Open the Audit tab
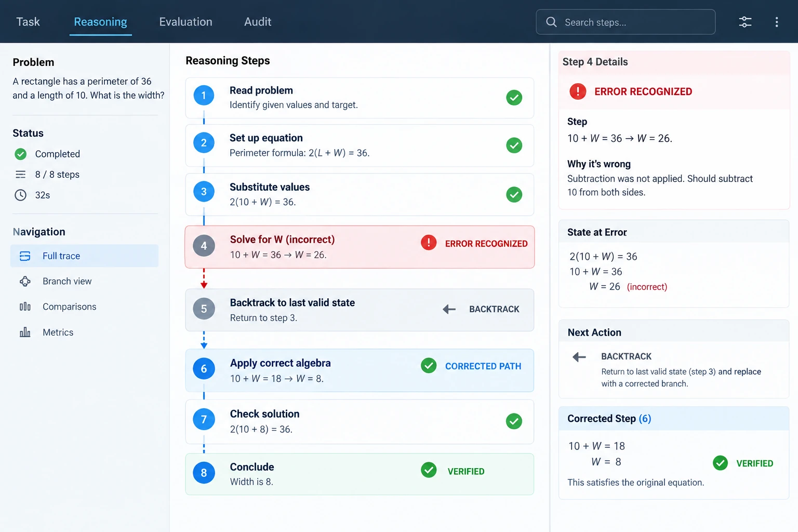Screen dimensions: 798x532 (x=258, y=22)
